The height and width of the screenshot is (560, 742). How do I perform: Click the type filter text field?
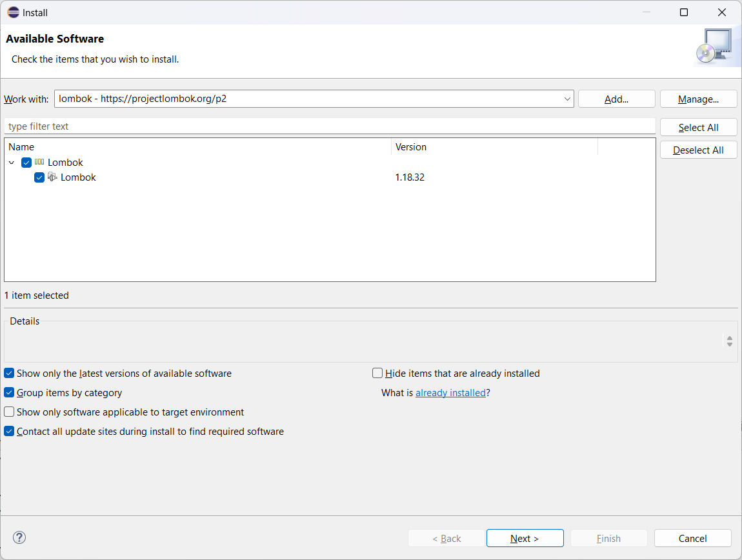pyautogui.click(x=329, y=126)
